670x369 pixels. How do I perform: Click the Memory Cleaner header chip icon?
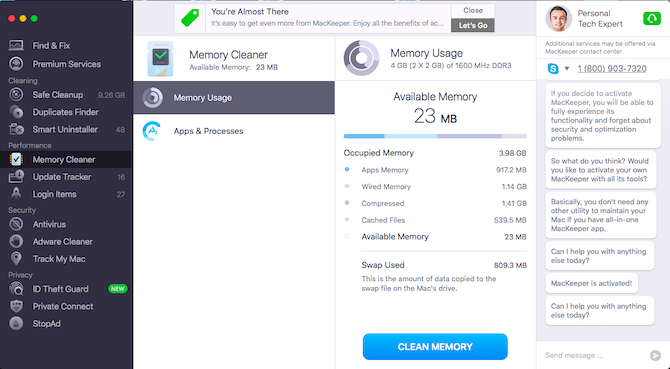(x=160, y=59)
